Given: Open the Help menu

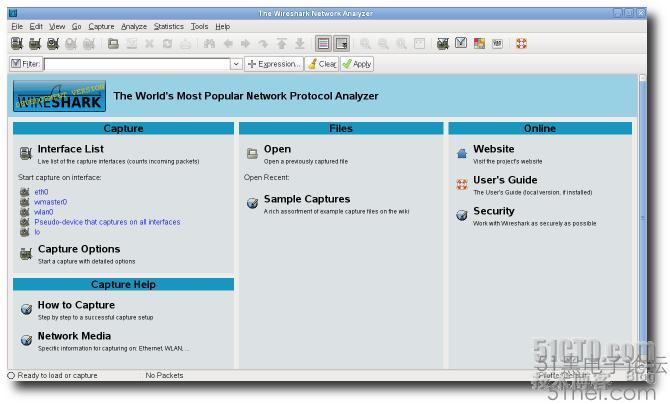Looking at the screenshot, I should (223, 27).
